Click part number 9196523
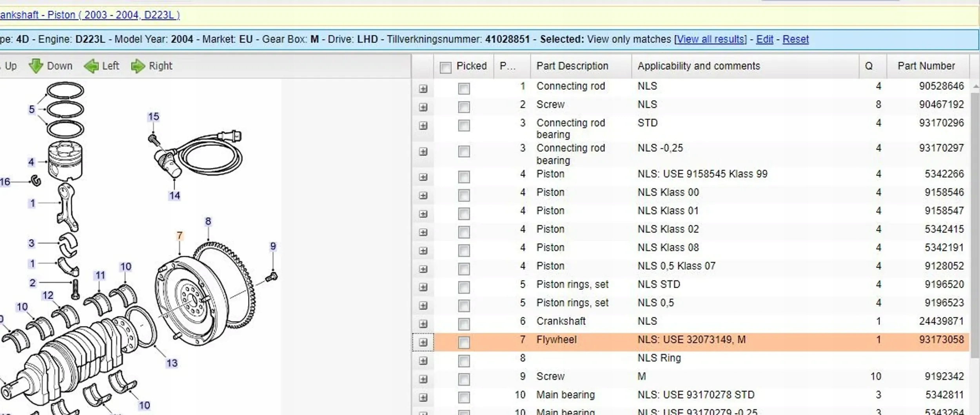 [944, 303]
